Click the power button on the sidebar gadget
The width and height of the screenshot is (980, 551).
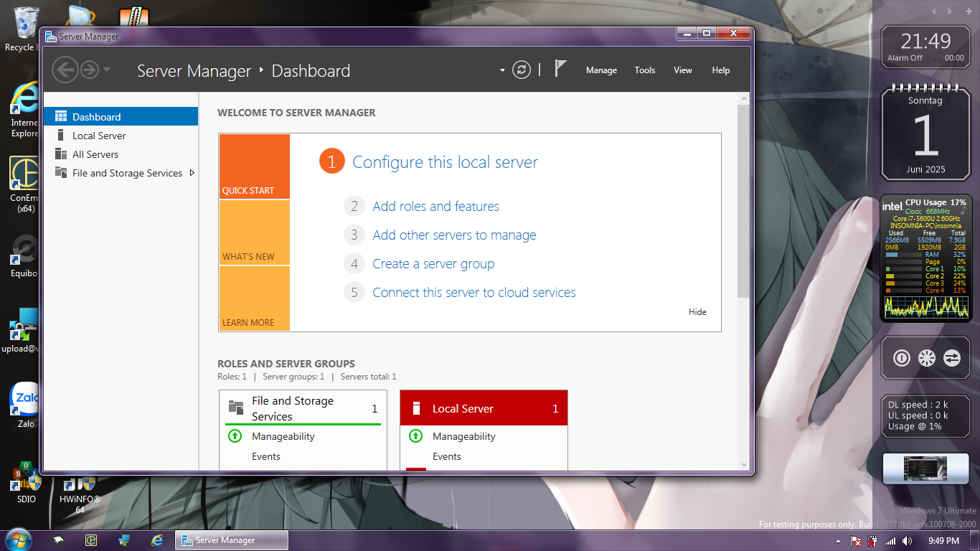(902, 357)
